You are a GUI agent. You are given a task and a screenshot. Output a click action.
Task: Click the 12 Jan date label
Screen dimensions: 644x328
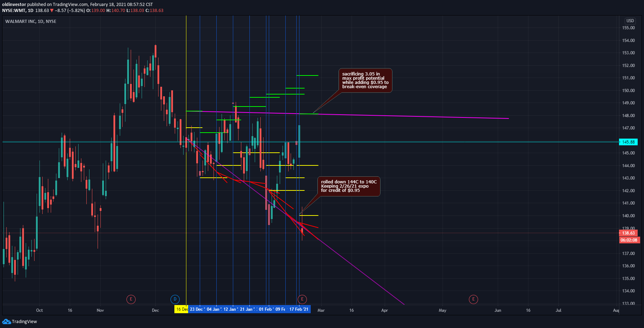tap(230, 309)
